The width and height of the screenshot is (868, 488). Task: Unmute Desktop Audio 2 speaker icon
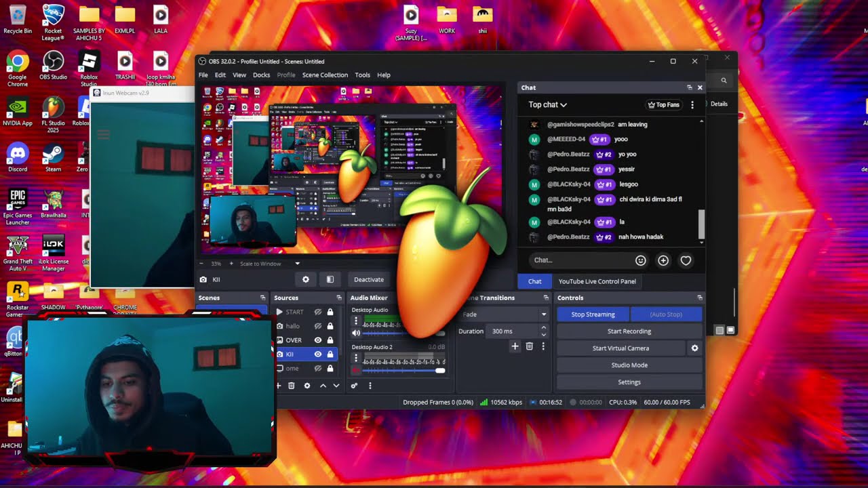356,371
